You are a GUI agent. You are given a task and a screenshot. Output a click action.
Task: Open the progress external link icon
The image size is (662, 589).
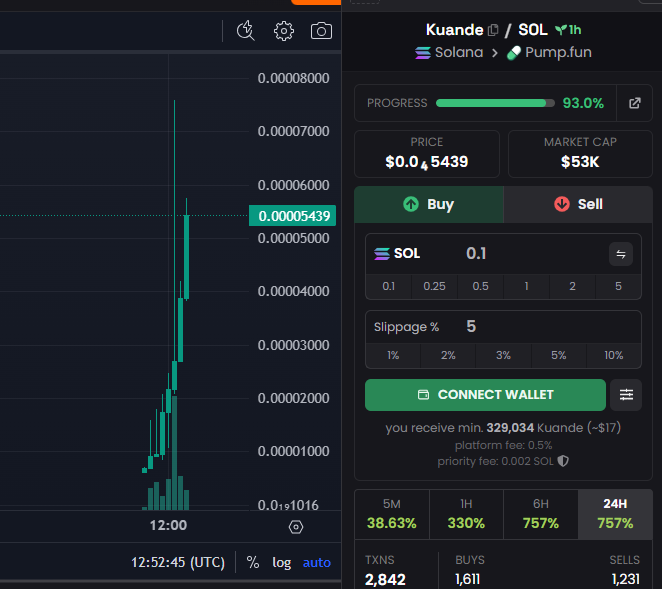(x=634, y=103)
